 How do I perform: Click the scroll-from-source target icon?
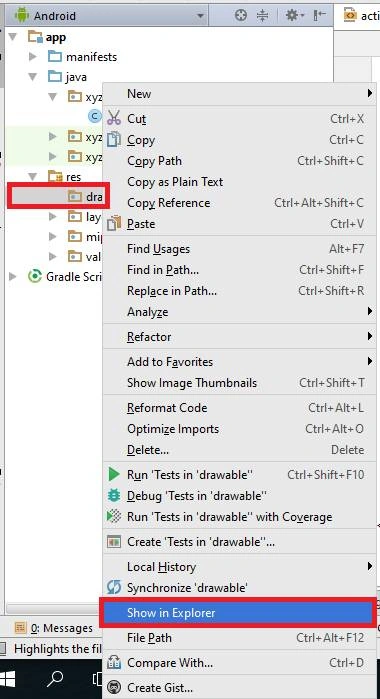click(240, 16)
